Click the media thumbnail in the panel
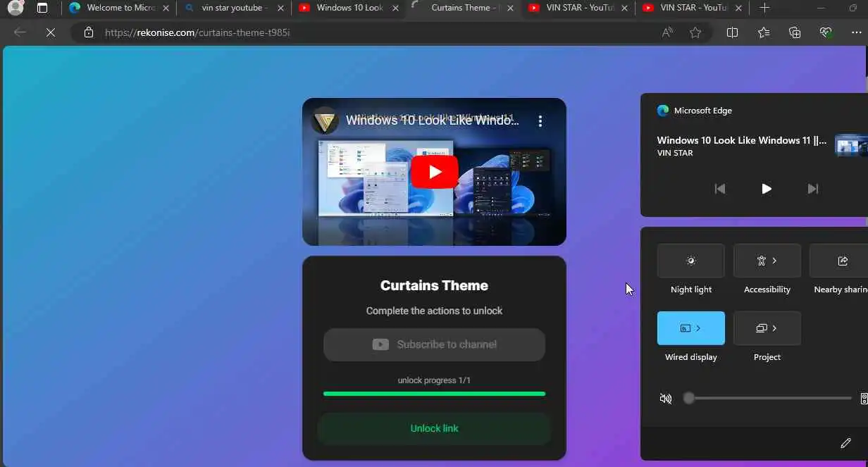The width and height of the screenshot is (868, 467). [851, 146]
